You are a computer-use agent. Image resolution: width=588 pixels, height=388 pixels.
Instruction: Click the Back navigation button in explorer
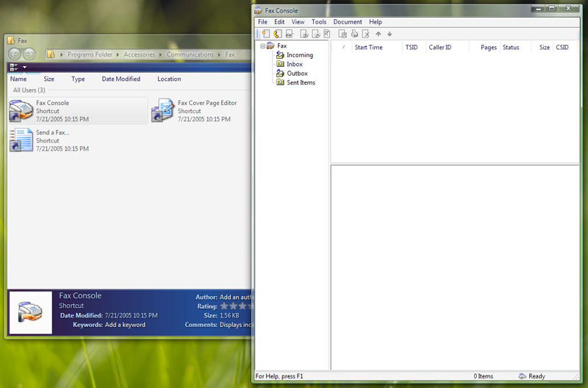[14, 54]
